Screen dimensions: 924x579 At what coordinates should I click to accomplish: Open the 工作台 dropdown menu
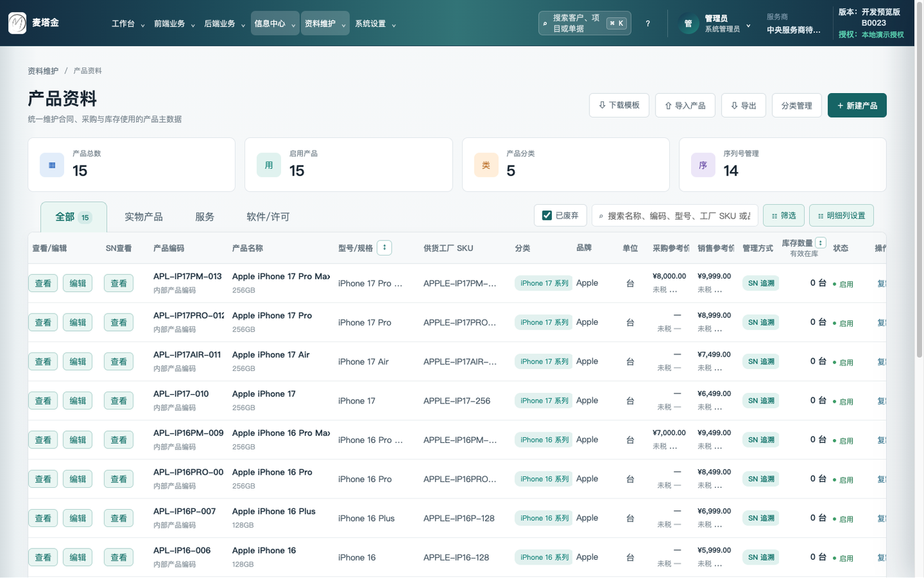coord(128,24)
